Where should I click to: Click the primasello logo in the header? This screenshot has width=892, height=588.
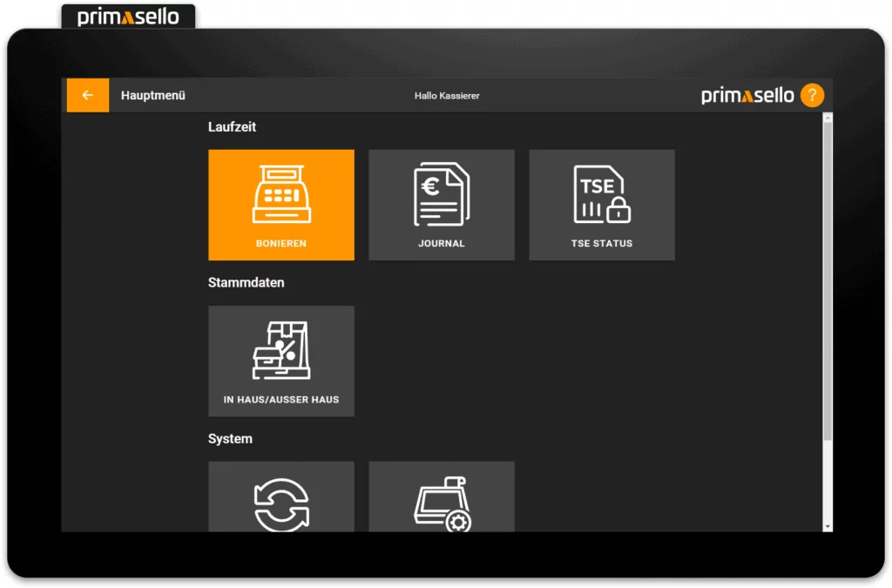(747, 95)
